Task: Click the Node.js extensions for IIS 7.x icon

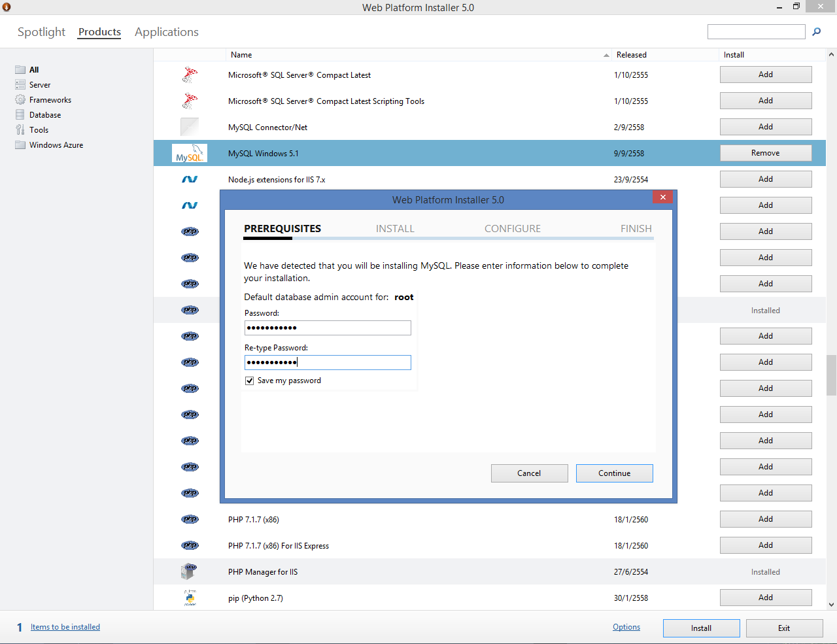Action: click(190, 179)
